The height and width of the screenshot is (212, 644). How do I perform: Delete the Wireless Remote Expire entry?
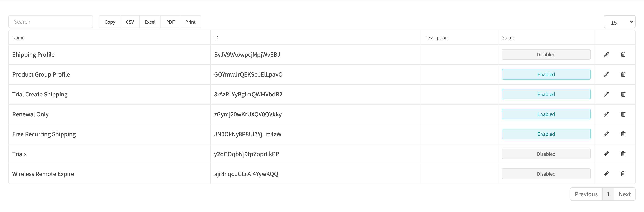623,174
